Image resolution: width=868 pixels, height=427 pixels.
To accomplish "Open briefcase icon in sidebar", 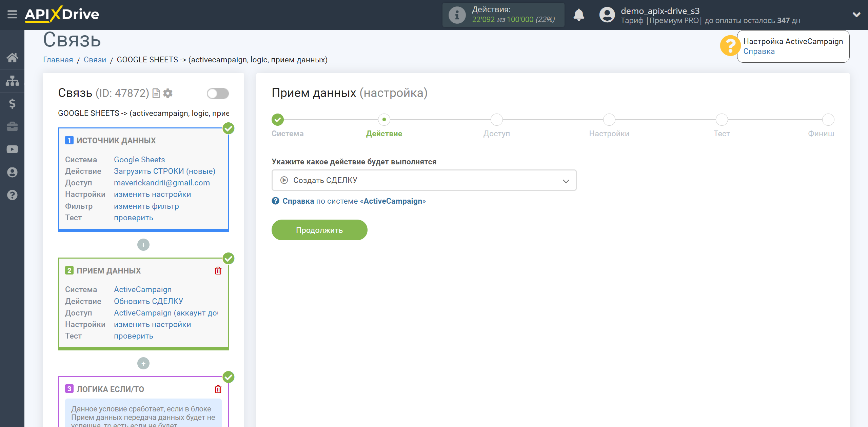I will coord(12,126).
